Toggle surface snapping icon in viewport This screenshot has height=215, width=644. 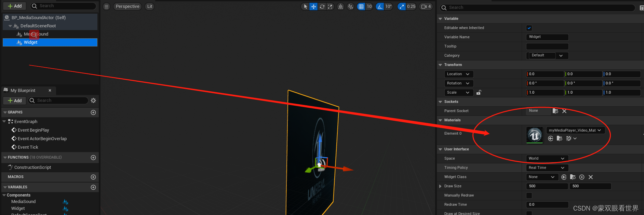point(350,6)
